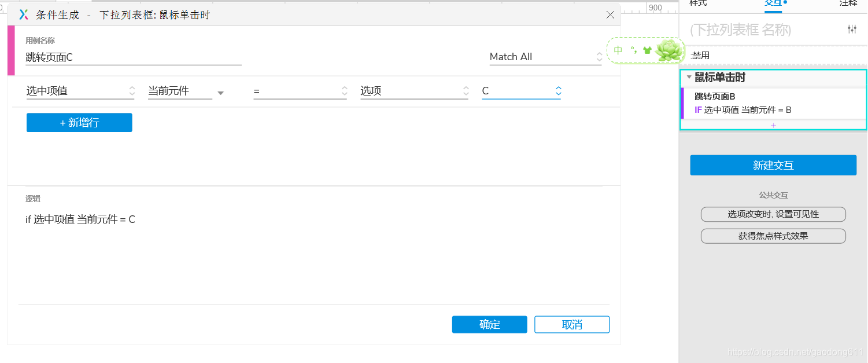Switch to the 交互 tab

pyautogui.click(x=773, y=3)
